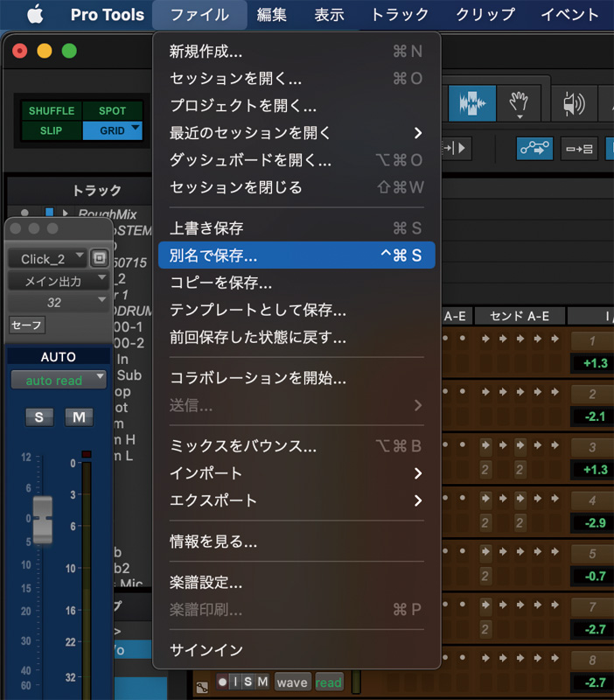Click the -2.1 value under output 2
This screenshot has width=614, height=700.
click(595, 416)
